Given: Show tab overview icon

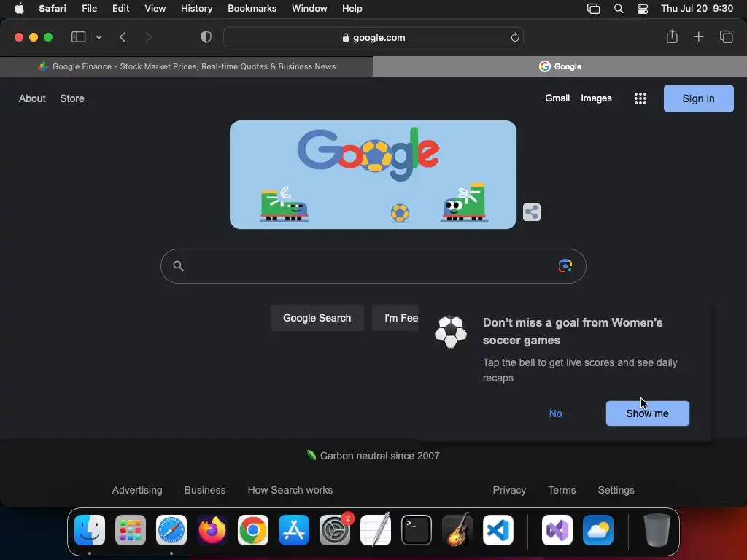Looking at the screenshot, I should pyautogui.click(x=726, y=36).
